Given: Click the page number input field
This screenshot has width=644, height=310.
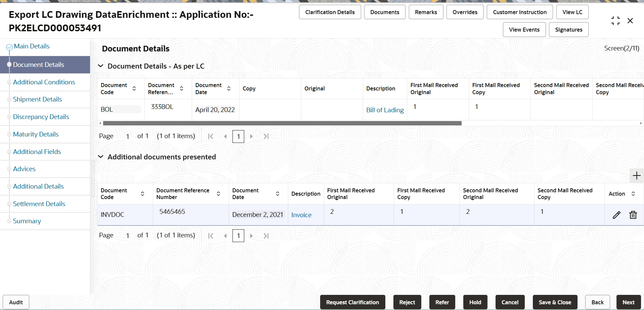Looking at the screenshot, I should click(x=238, y=136).
